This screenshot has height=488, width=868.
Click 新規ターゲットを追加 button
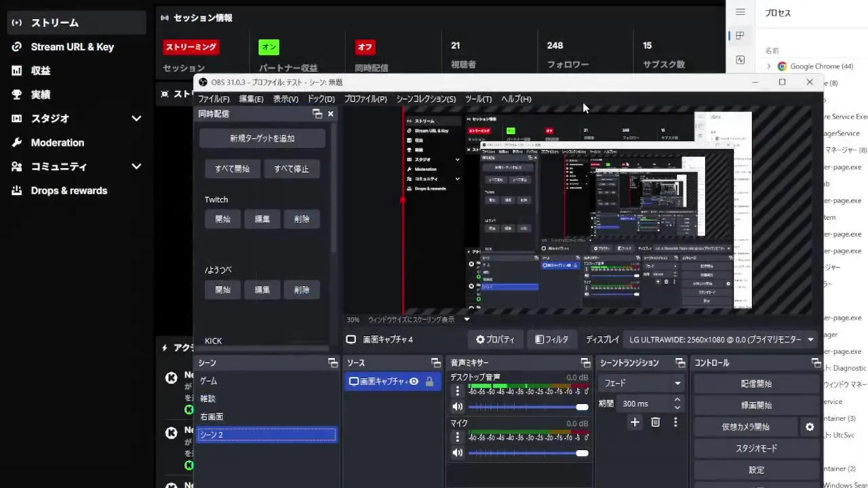coord(262,138)
